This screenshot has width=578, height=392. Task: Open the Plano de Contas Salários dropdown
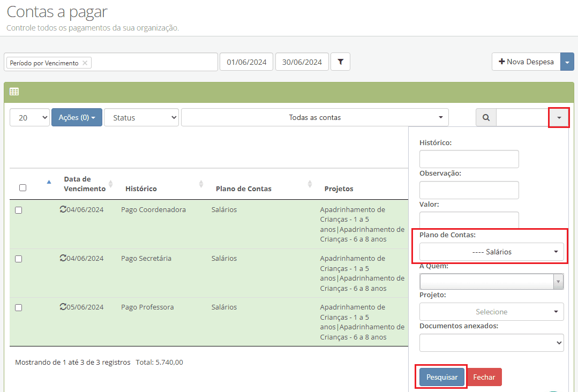(491, 252)
